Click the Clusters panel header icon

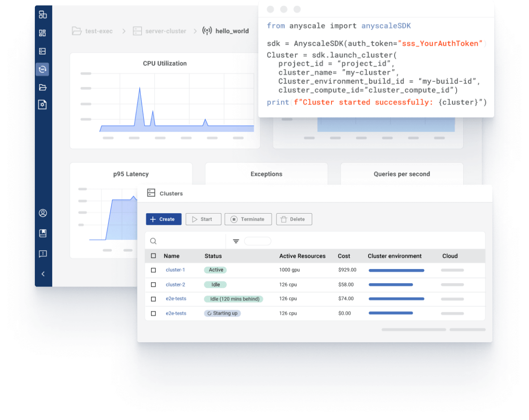tap(151, 193)
